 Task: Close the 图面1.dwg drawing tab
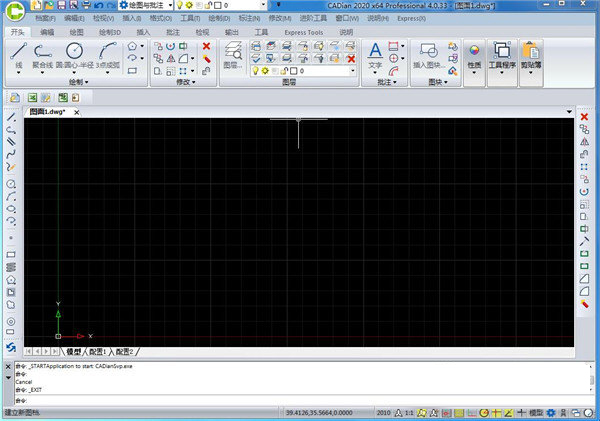click(x=79, y=113)
